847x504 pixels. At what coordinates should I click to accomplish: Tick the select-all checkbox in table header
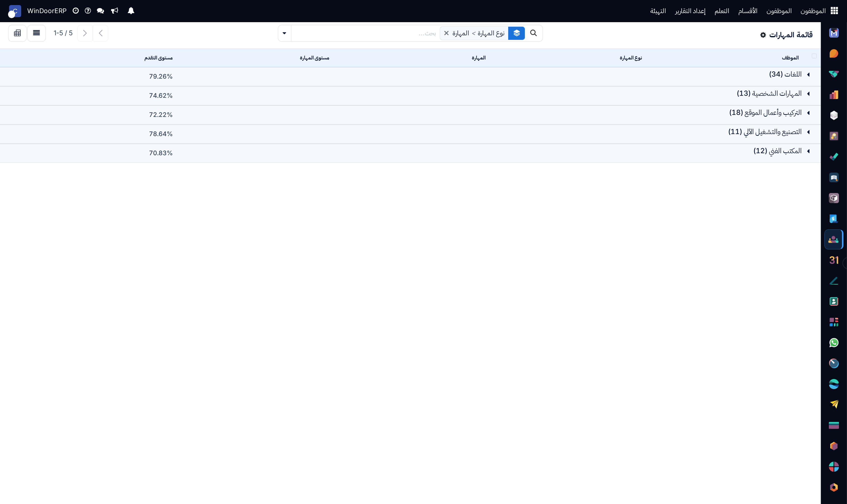click(x=814, y=56)
